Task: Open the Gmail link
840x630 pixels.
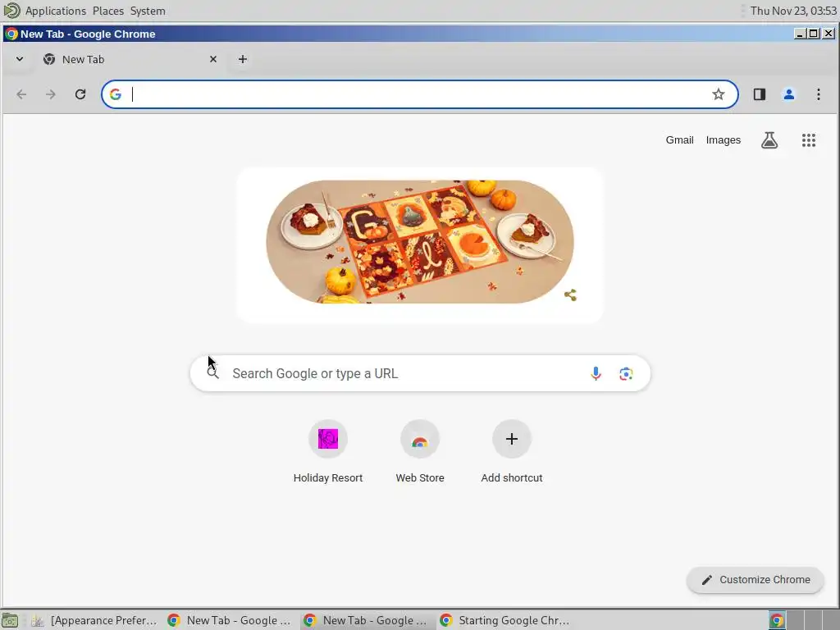Action: click(x=679, y=140)
